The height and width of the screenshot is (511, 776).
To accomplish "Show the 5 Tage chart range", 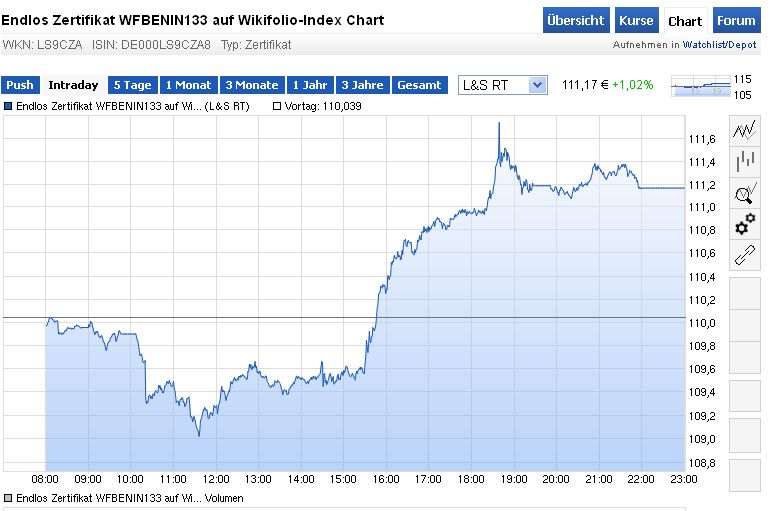I will 133,85.
